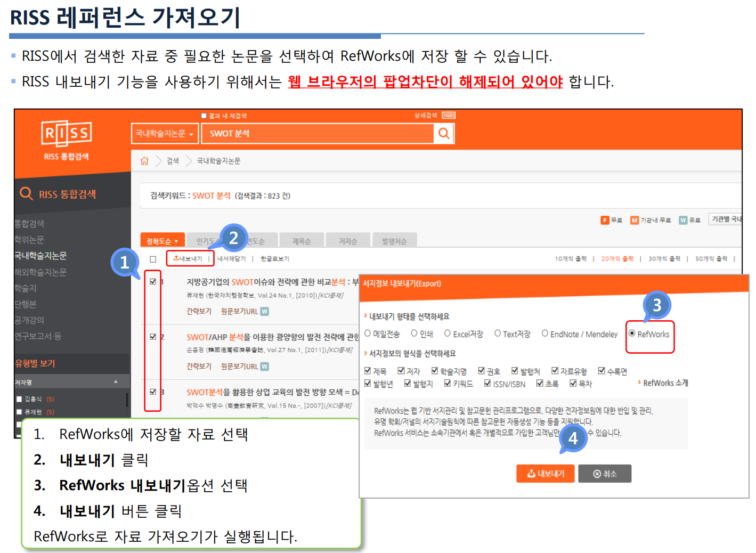Screen dimensions: 756x553
Task: Select the RefWorks radio option
Action: [x=632, y=334]
